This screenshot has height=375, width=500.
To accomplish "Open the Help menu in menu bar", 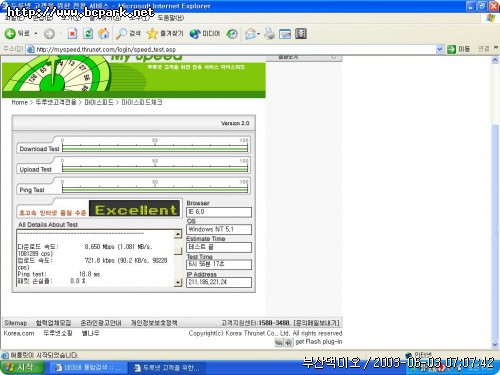I will point(170,18).
